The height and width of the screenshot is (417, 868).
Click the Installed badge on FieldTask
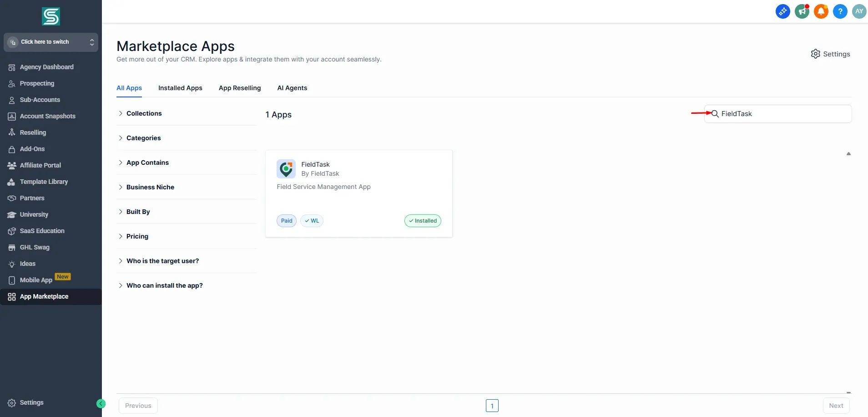[x=423, y=221]
